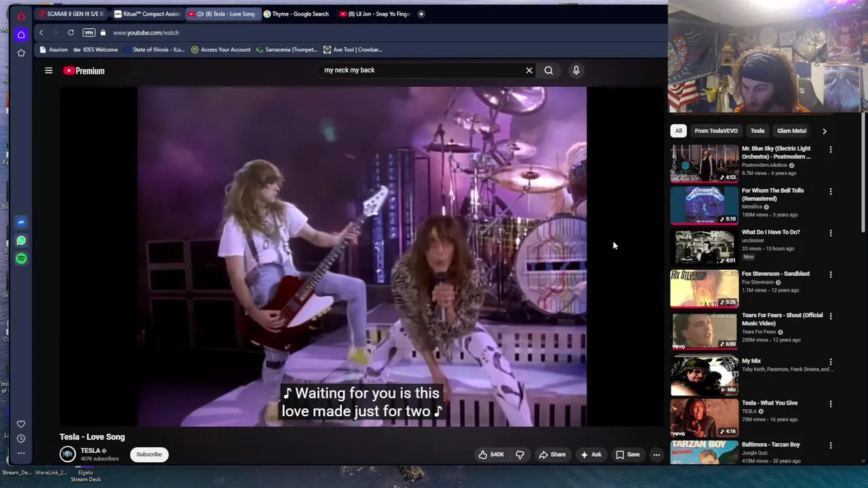Open the Opera menu logo

[x=21, y=16]
